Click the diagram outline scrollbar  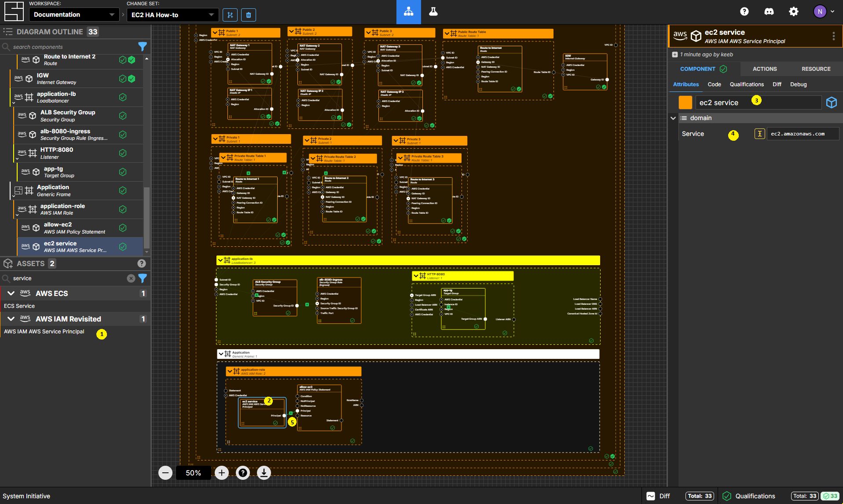(x=147, y=218)
